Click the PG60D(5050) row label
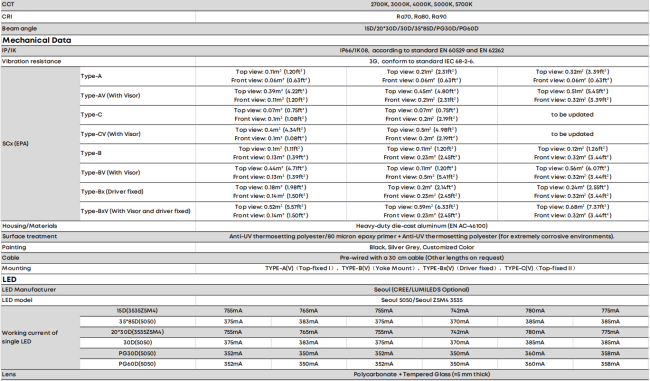The height and width of the screenshot is (381, 650). (x=137, y=364)
